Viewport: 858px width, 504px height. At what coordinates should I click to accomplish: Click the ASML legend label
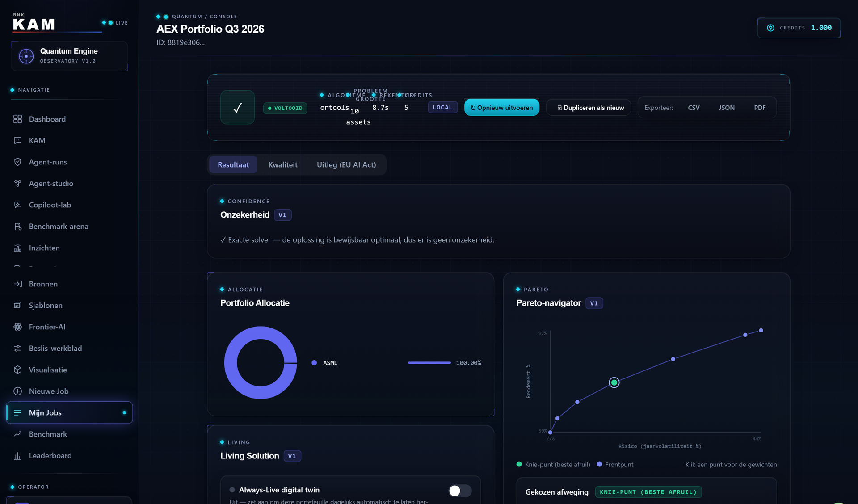[x=330, y=363]
